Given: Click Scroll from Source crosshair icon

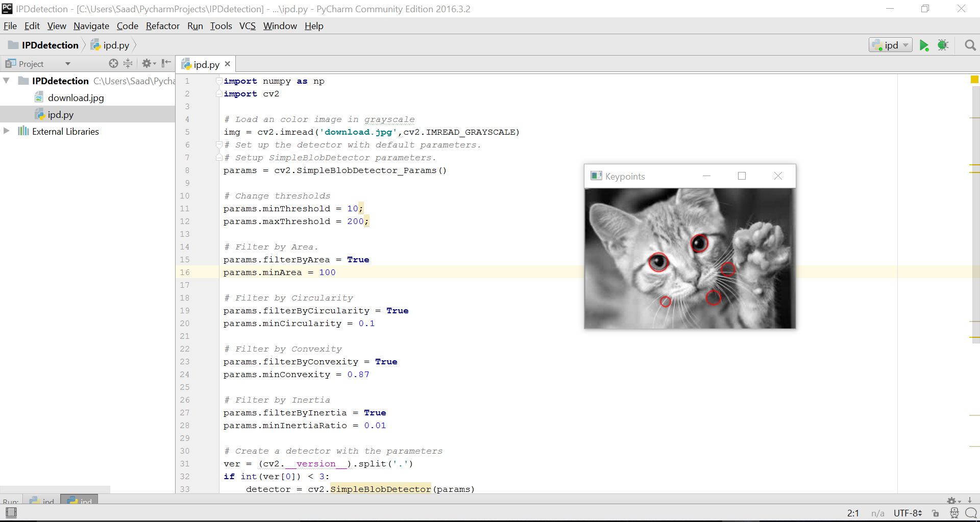Looking at the screenshot, I should click(113, 63).
